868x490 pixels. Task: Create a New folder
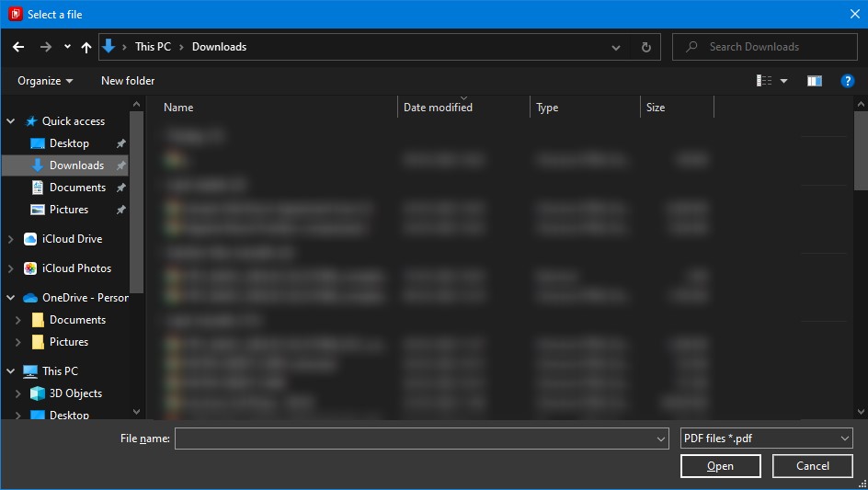tap(128, 81)
